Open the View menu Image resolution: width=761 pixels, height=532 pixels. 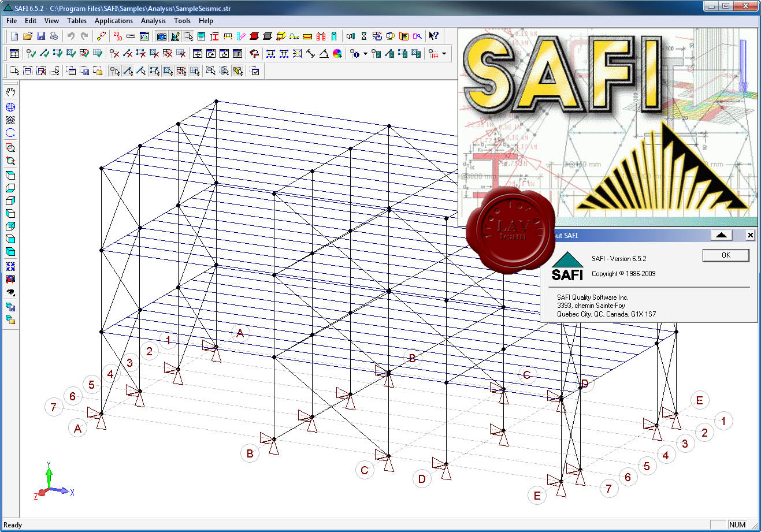(51, 20)
